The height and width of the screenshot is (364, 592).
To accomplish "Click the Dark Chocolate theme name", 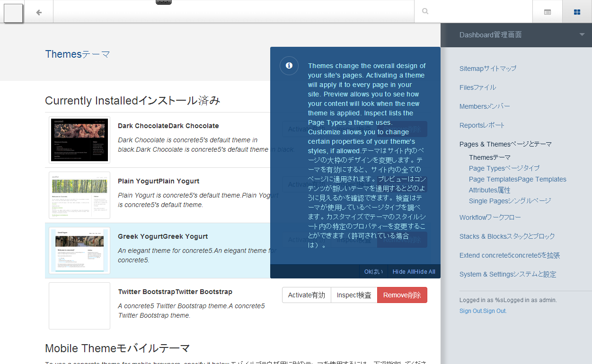I will (168, 126).
